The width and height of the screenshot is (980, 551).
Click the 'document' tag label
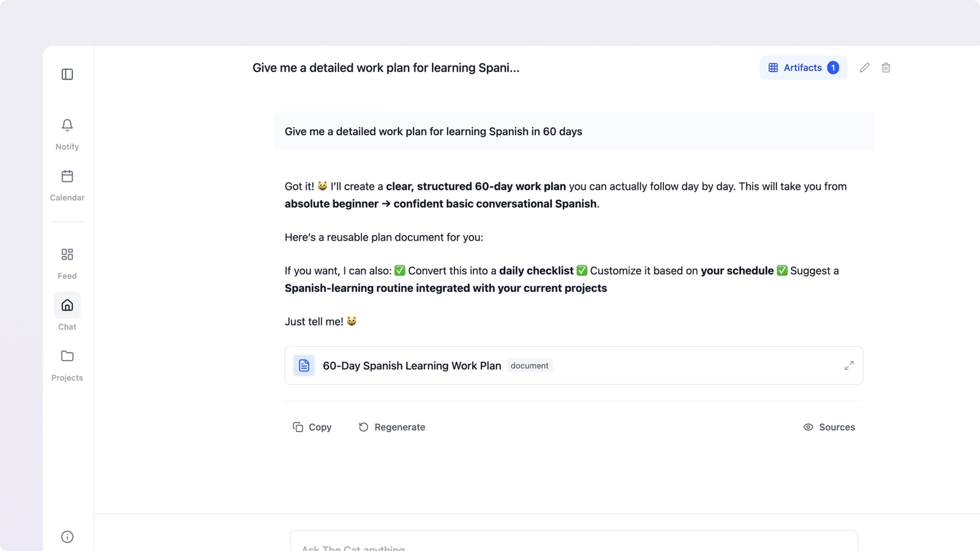click(x=529, y=365)
